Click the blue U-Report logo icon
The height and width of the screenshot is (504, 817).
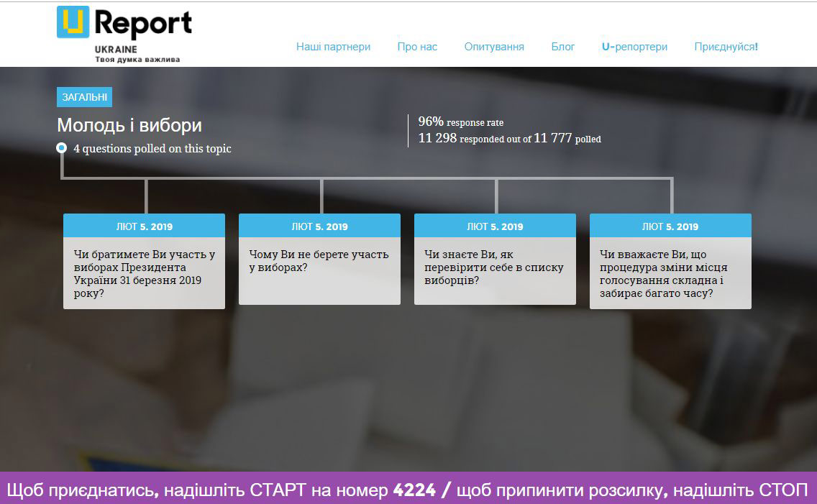(73, 22)
